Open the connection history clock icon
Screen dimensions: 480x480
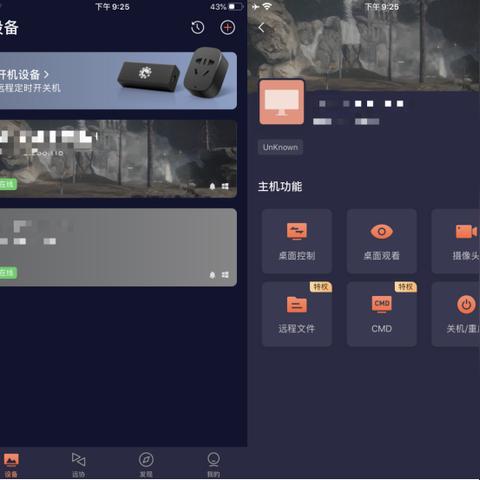198,28
